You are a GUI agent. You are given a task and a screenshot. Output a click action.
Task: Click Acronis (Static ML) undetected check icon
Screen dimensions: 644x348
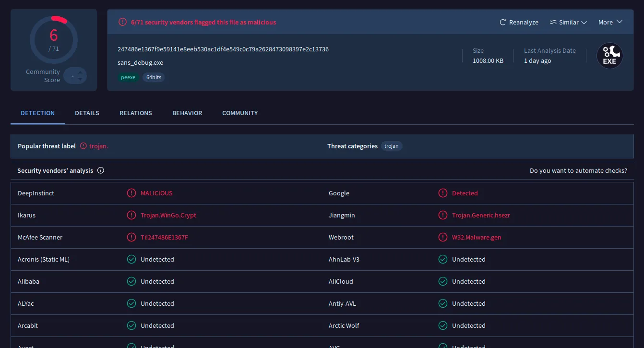point(131,259)
